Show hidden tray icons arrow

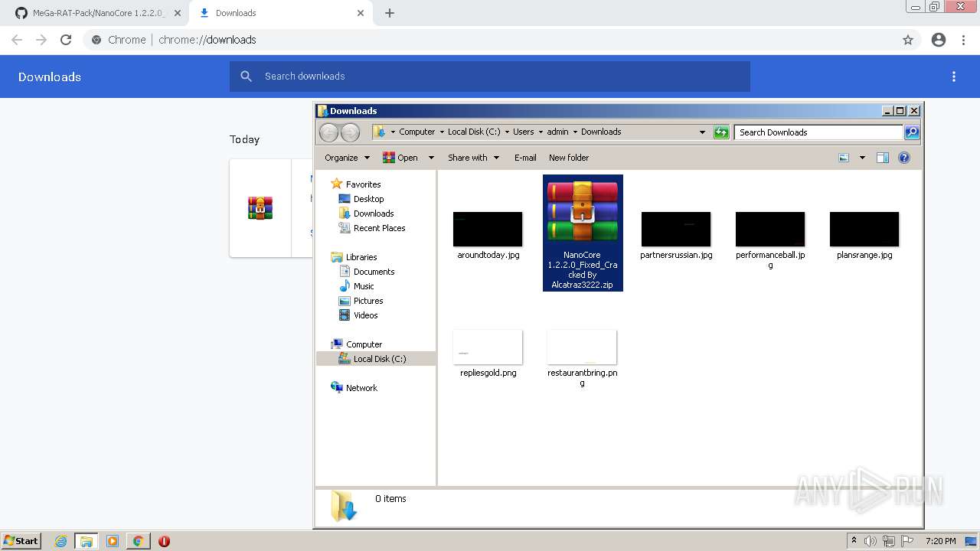tap(854, 541)
